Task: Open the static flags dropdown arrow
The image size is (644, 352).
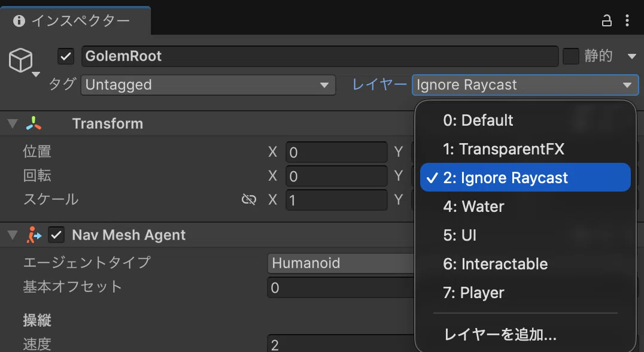Action: (632, 56)
